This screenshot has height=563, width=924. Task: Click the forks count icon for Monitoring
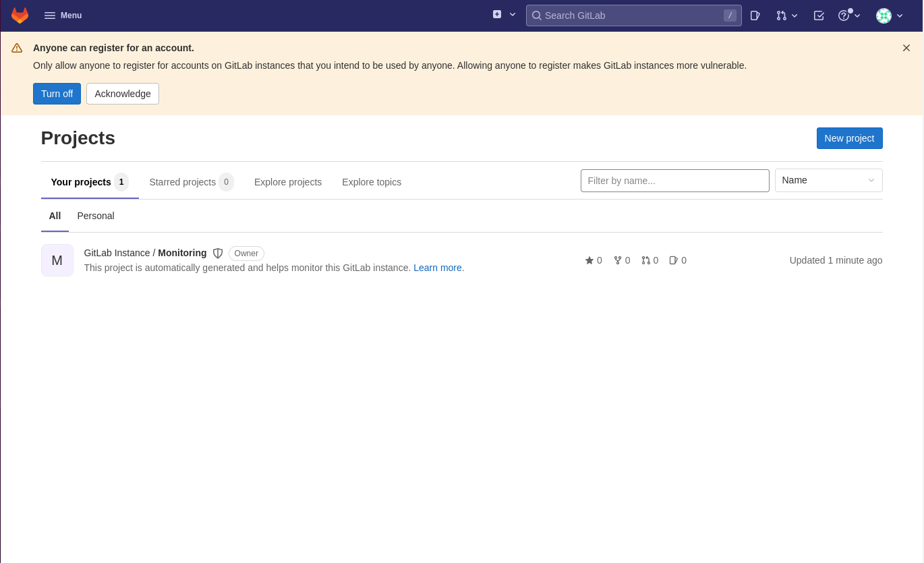(x=618, y=260)
